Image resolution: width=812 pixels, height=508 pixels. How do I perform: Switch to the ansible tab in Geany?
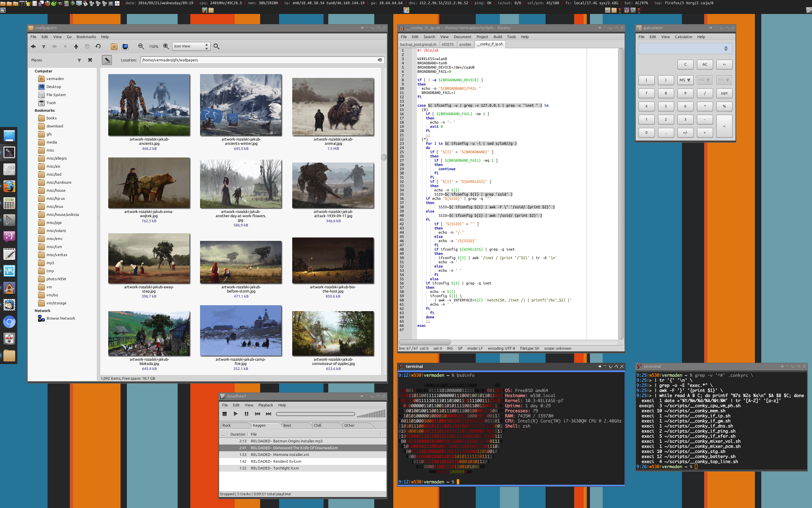465,44
